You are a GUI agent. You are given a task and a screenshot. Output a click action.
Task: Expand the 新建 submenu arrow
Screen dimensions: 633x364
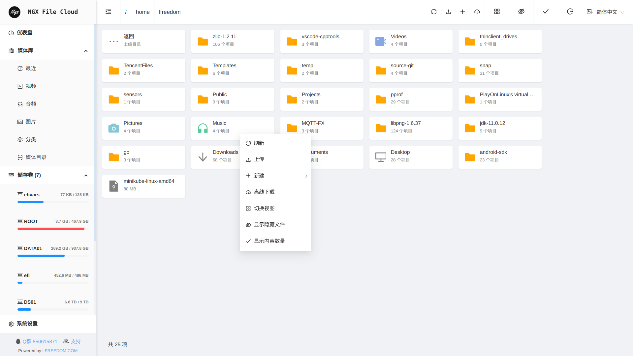[x=306, y=176]
